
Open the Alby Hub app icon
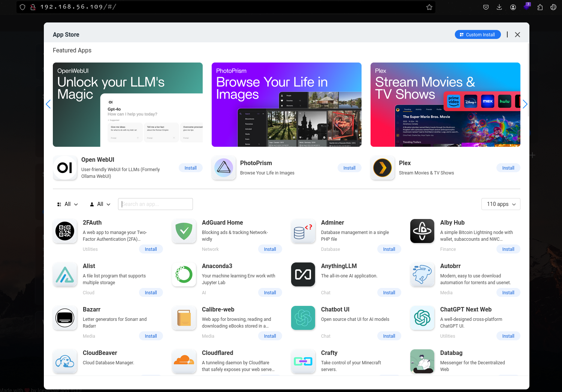(x=422, y=231)
